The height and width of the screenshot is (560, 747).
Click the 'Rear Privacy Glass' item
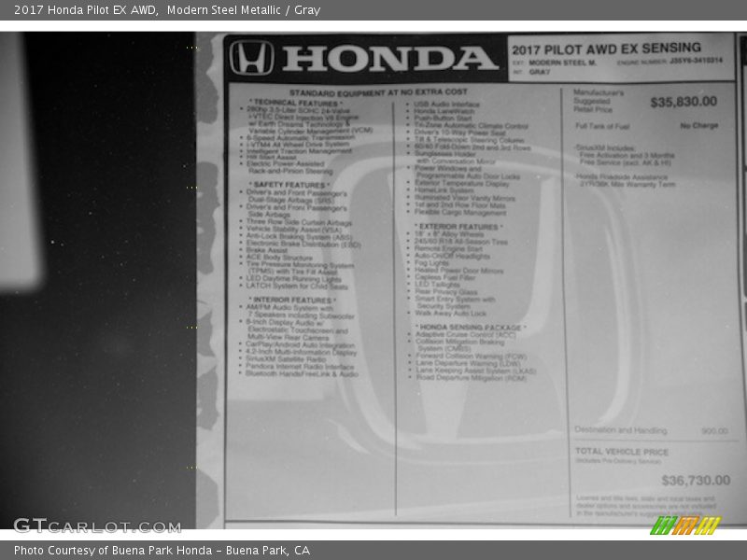446,292
